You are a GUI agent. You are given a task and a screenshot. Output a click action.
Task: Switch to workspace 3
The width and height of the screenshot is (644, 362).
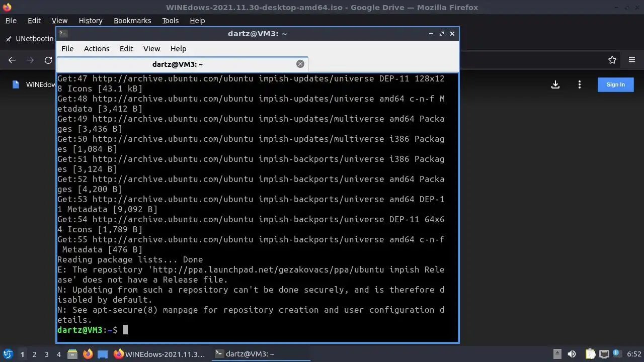point(46,354)
